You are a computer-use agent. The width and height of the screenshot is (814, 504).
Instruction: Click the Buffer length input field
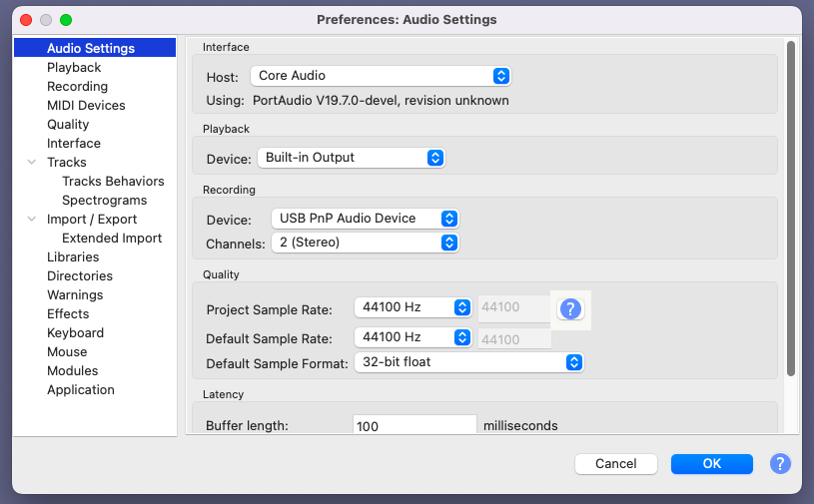click(414, 425)
